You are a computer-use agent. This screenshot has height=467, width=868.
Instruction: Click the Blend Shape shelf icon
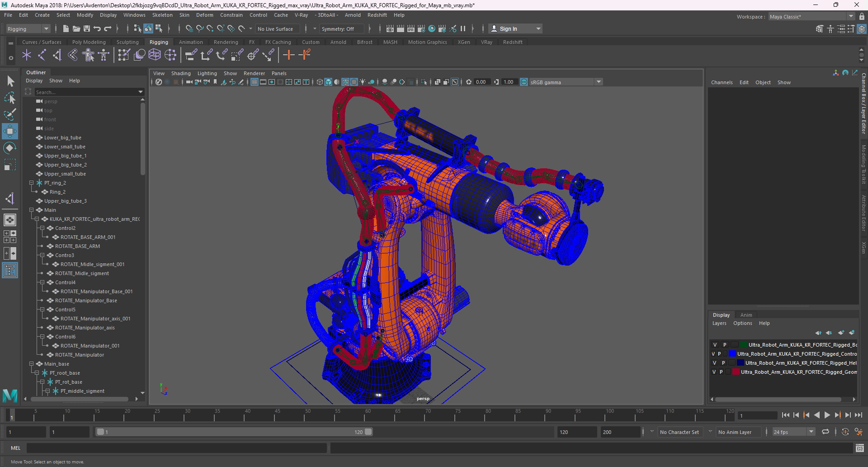point(140,55)
